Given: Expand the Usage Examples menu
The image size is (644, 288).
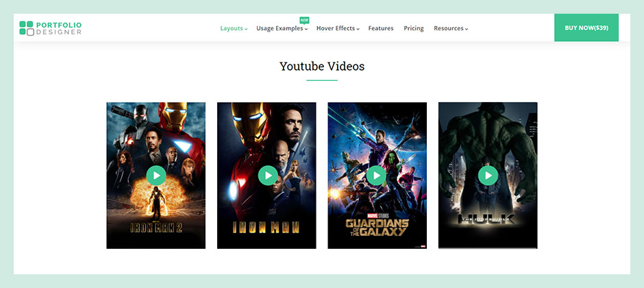Looking at the screenshot, I should click(x=282, y=28).
